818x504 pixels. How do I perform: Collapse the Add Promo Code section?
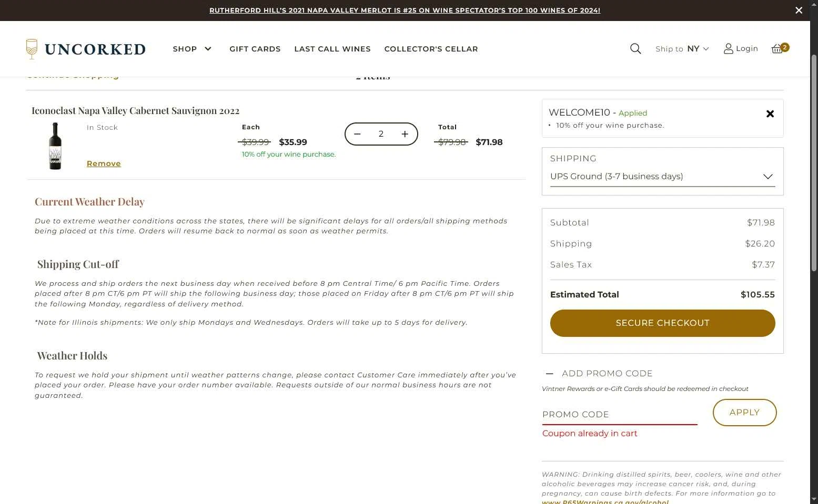[x=600, y=374]
